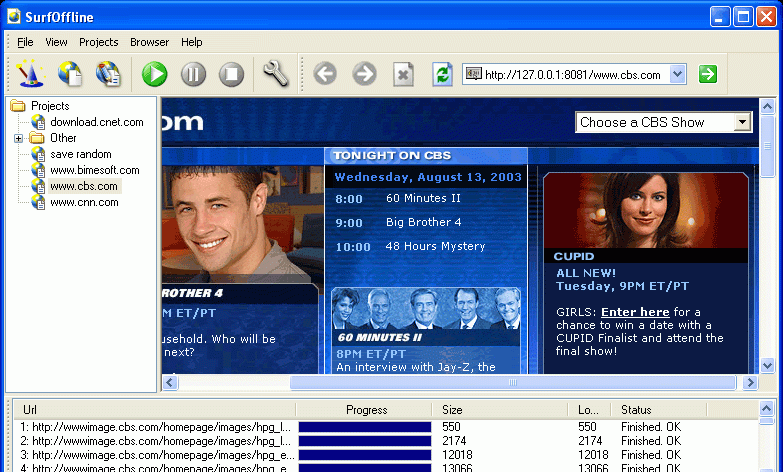Screen dimensions: 783x472
Task: Open settings with the wrench icon
Action: pyautogui.click(x=275, y=74)
